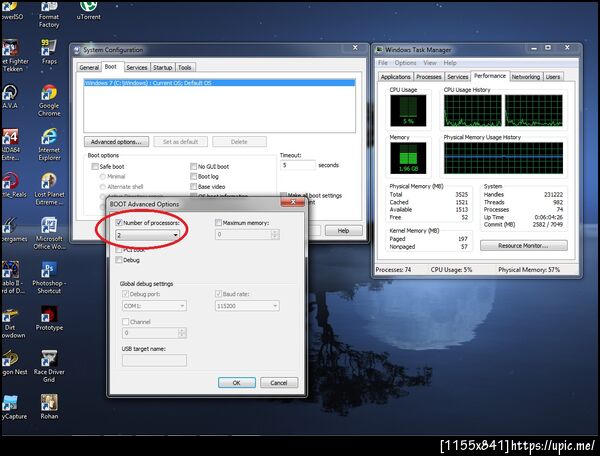Click OK in BOOT Advanced Options
Viewport: 600px width, 456px height.
point(236,383)
